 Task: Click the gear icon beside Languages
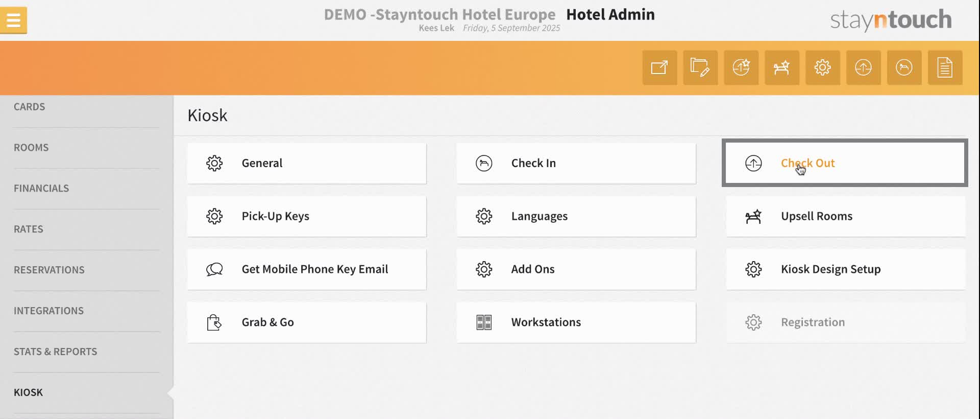[x=484, y=216]
